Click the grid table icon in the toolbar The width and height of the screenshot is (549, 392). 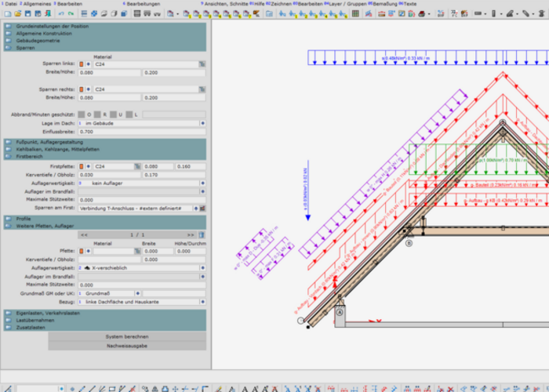(x=355, y=13)
